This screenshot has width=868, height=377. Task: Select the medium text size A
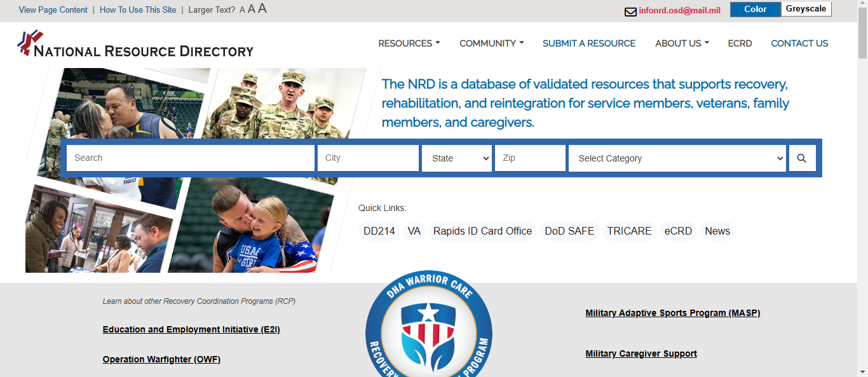pos(251,10)
